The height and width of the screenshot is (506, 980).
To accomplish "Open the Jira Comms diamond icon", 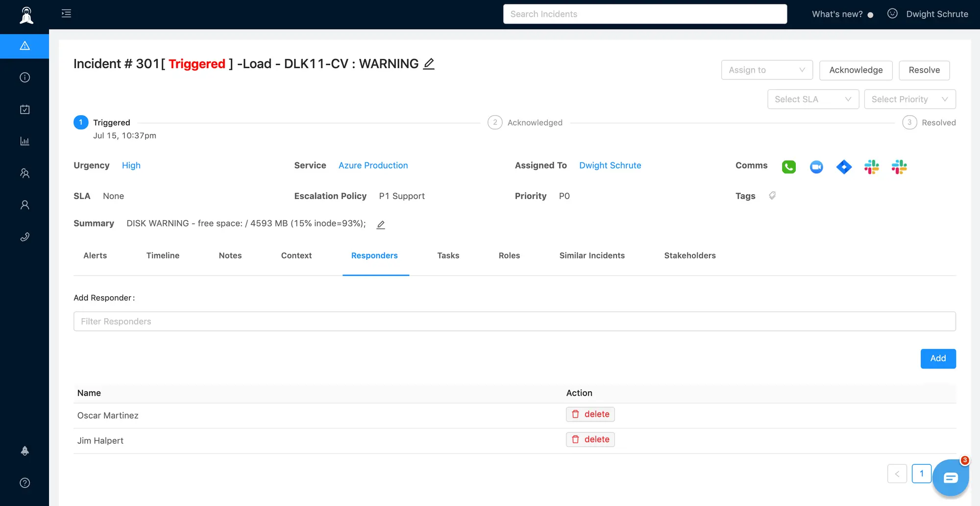I will click(844, 167).
